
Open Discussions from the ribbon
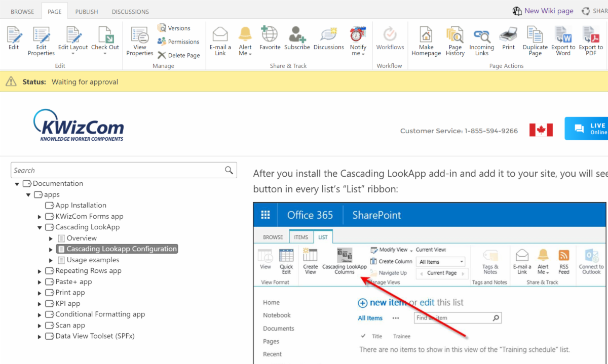tap(329, 38)
